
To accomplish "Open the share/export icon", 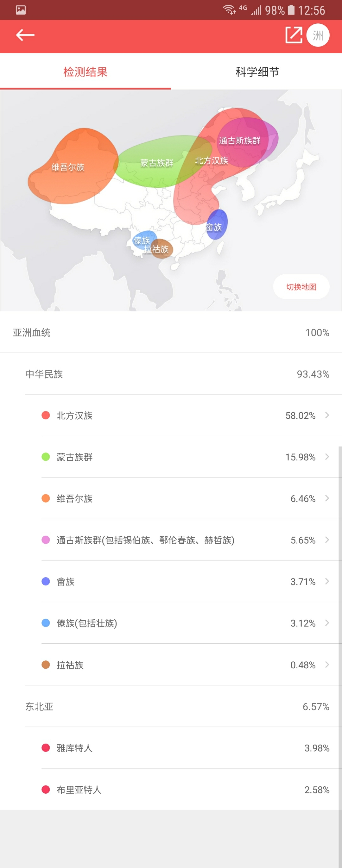I will (x=294, y=35).
